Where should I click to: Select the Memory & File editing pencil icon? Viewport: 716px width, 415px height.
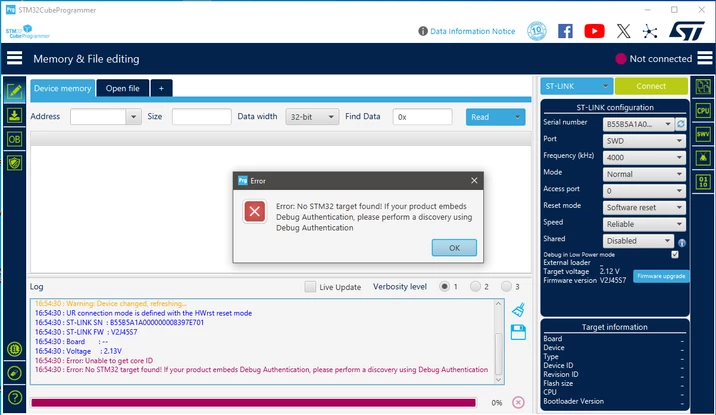coord(14,91)
